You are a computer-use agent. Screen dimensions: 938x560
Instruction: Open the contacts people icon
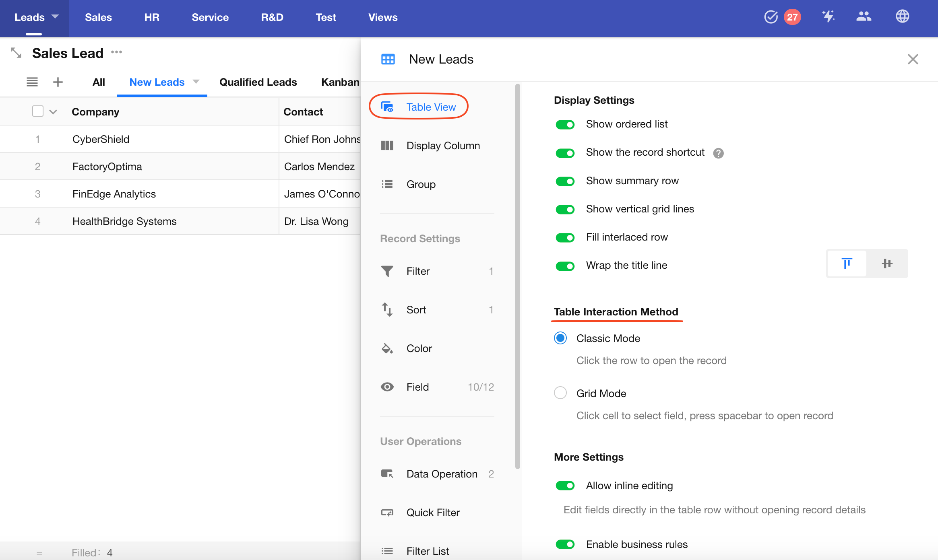[x=864, y=17]
